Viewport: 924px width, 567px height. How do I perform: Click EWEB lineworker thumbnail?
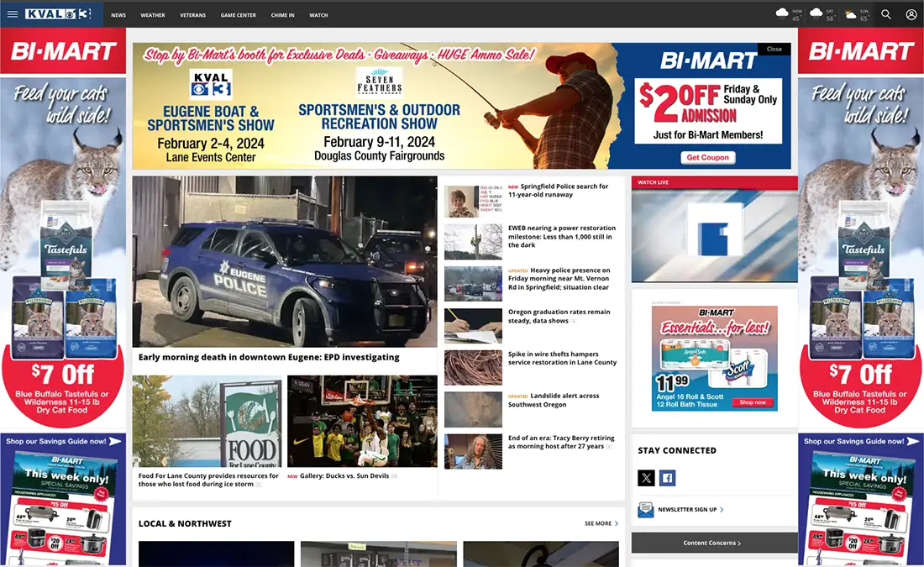pyautogui.click(x=473, y=242)
